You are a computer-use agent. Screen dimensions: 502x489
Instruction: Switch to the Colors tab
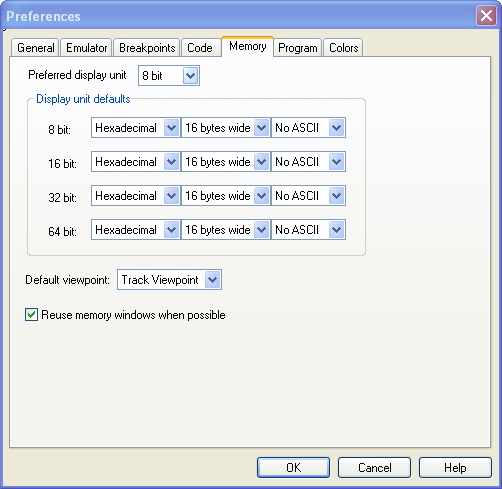coord(343,48)
